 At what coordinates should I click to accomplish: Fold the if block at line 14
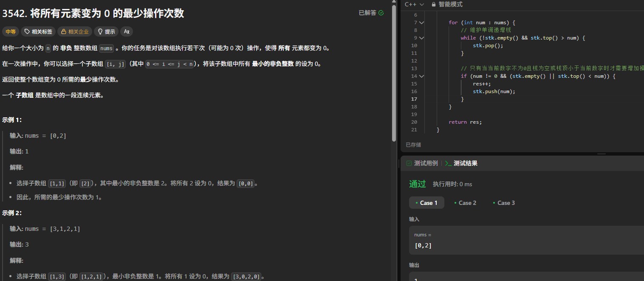(421, 76)
